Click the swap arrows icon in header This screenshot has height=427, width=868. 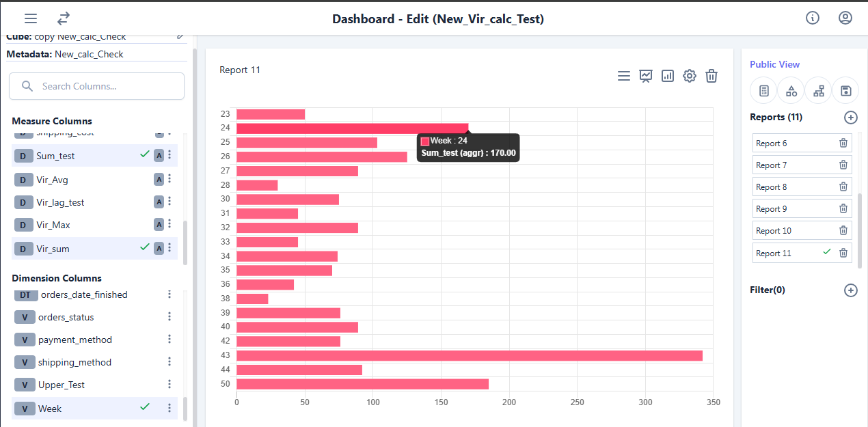[x=64, y=18]
